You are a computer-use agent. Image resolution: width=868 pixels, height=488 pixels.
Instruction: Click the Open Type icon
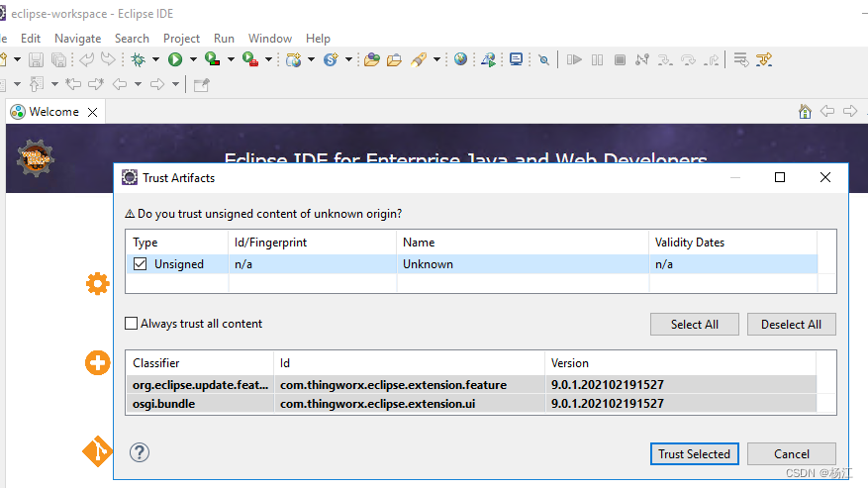coord(372,59)
